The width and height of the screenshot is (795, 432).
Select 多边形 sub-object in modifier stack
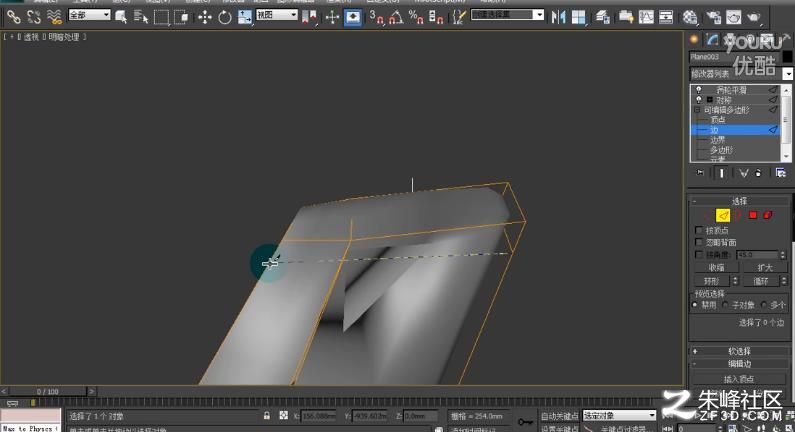point(721,150)
